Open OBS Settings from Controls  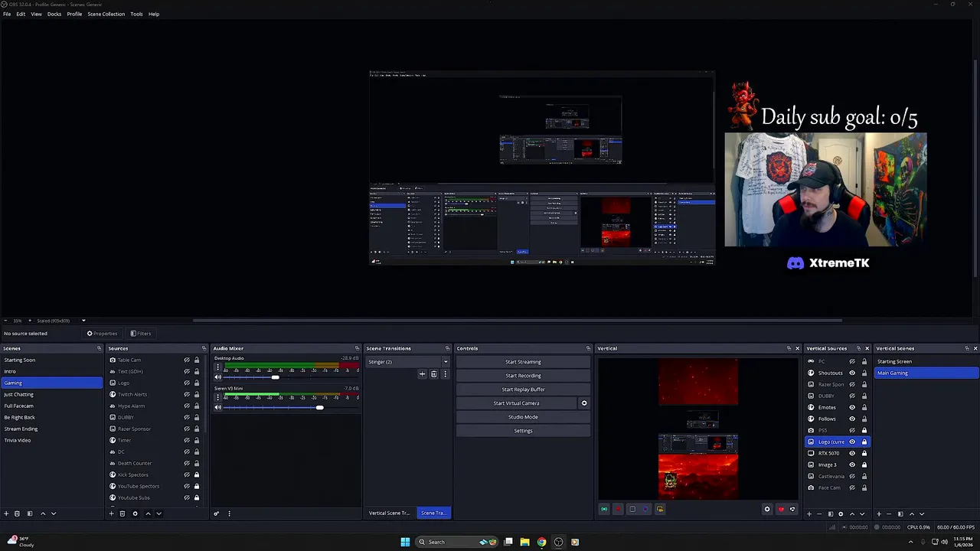pos(523,431)
